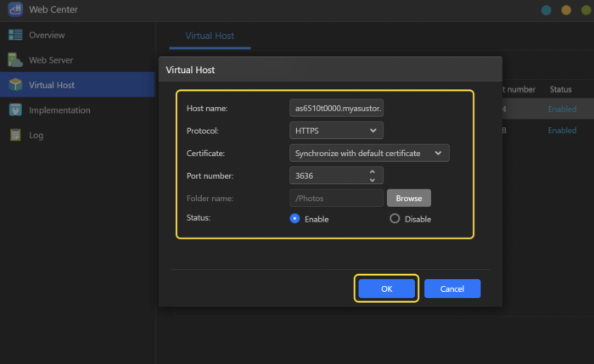The image size is (594, 364).
Task: Decrease port number with down arrow
Action: pyautogui.click(x=372, y=179)
